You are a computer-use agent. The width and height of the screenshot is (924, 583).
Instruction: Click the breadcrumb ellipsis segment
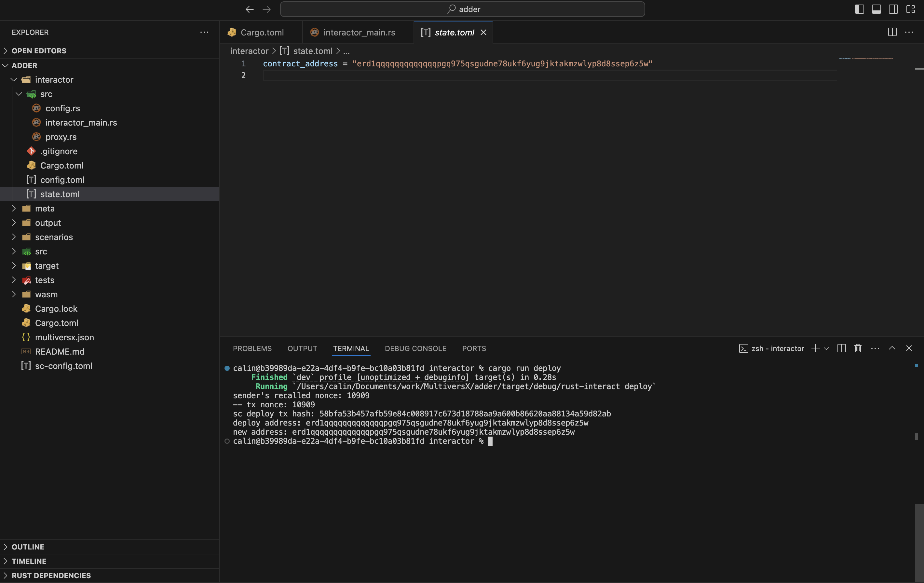(346, 51)
